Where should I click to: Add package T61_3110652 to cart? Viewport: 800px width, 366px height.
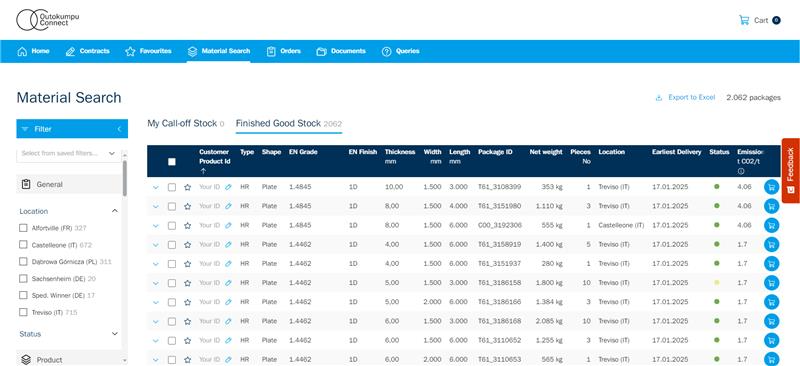pyautogui.click(x=771, y=340)
